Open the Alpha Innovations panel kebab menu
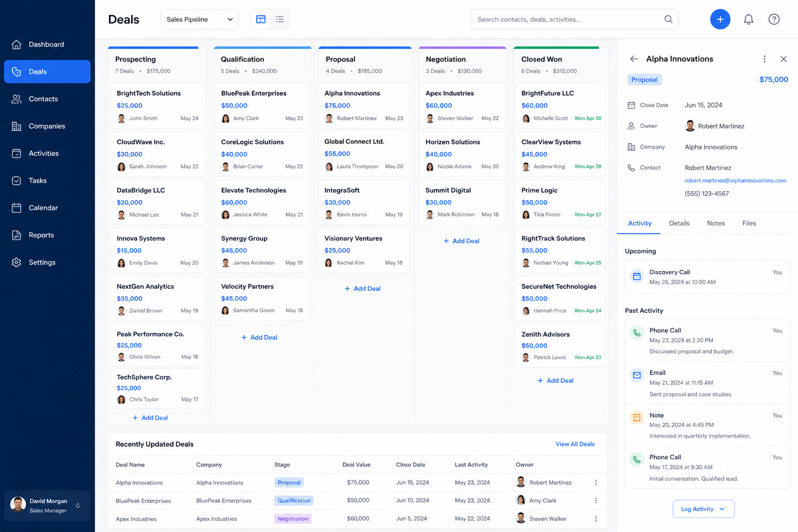Viewport: 798px width, 532px height. (765, 59)
